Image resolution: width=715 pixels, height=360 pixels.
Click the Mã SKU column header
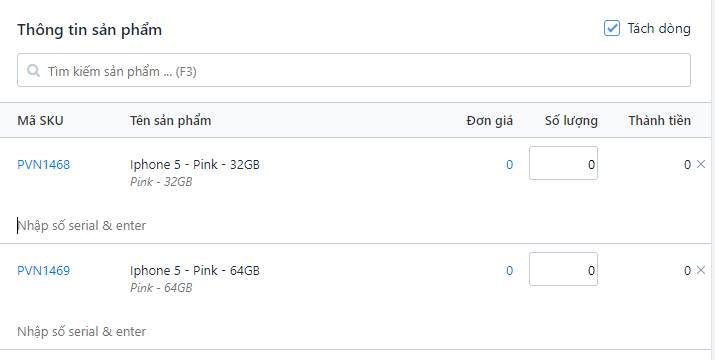click(40, 120)
